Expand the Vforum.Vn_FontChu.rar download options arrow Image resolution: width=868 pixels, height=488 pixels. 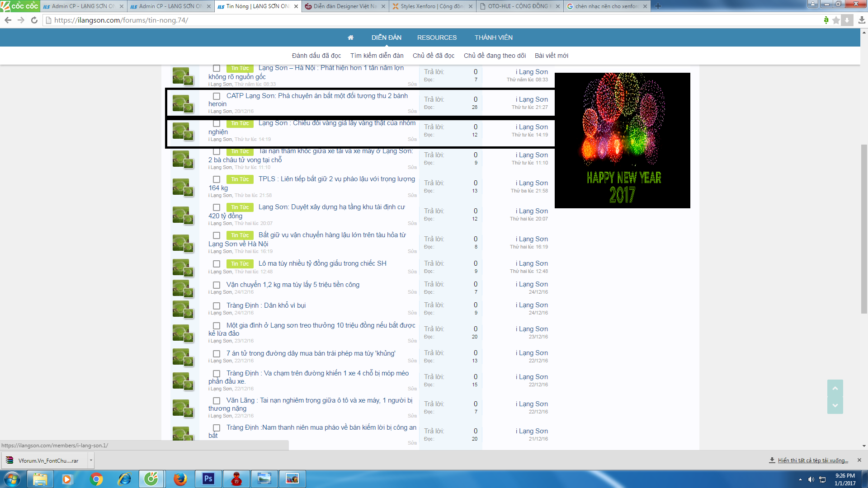click(91, 460)
